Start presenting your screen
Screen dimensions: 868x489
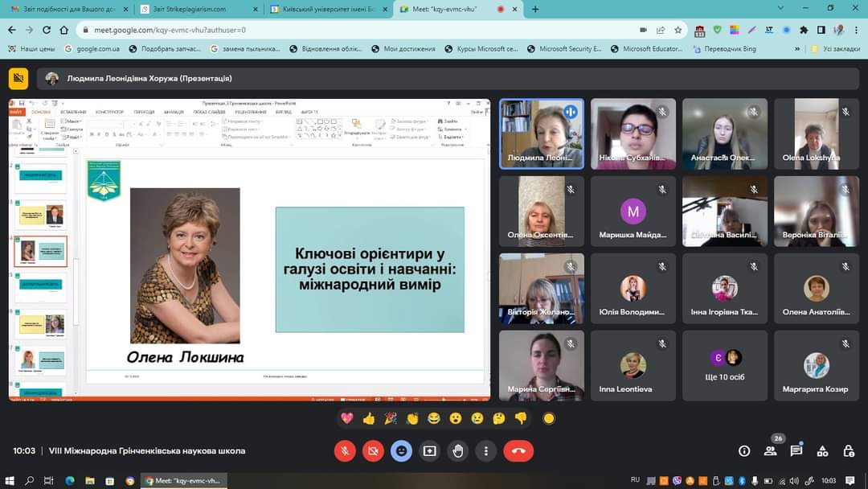pyautogui.click(x=430, y=451)
